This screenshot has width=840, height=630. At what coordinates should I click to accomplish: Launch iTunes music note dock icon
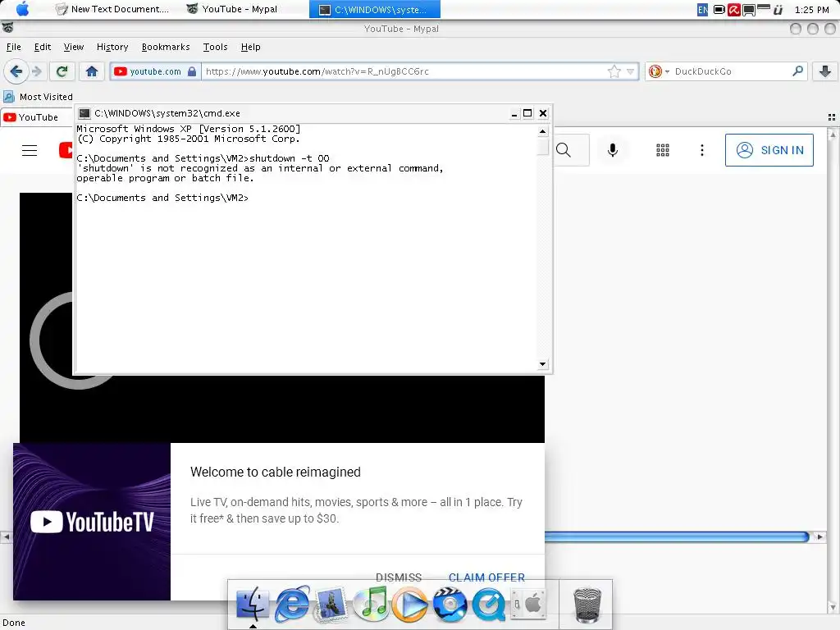371,604
